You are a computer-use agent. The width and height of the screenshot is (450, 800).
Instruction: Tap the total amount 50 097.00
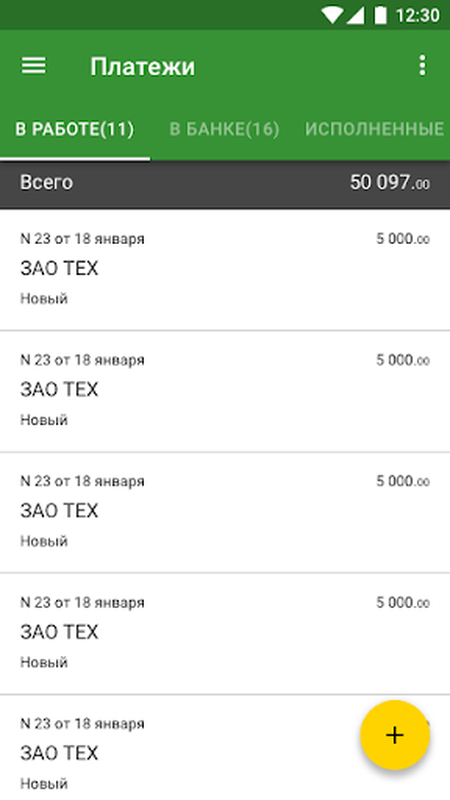click(390, 183)
